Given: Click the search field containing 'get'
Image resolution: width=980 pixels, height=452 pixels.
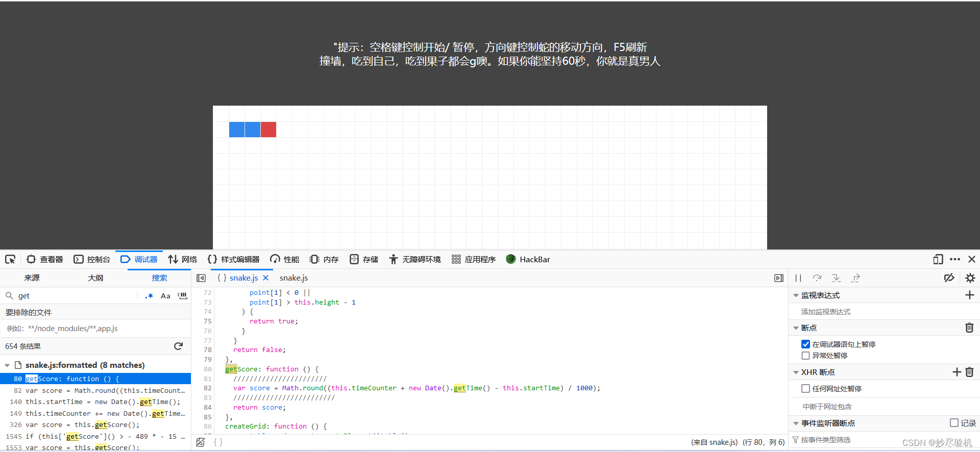Looking at the screenshot, I should click(x=77, y=295).
